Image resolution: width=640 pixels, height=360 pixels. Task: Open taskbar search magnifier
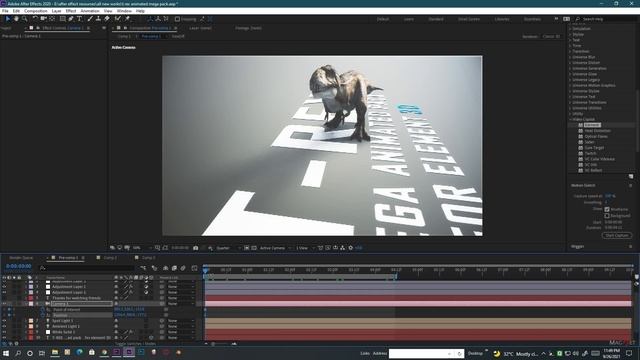[18, 353]
